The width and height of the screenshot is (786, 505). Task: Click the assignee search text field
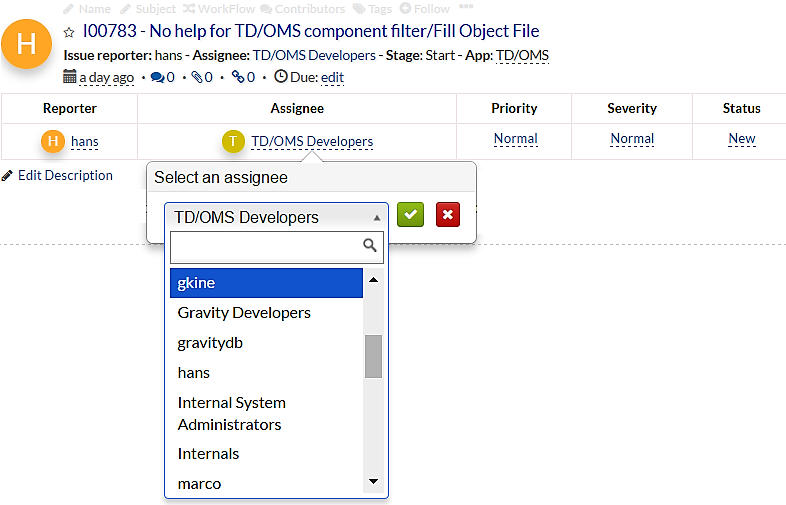coord(265,247)
